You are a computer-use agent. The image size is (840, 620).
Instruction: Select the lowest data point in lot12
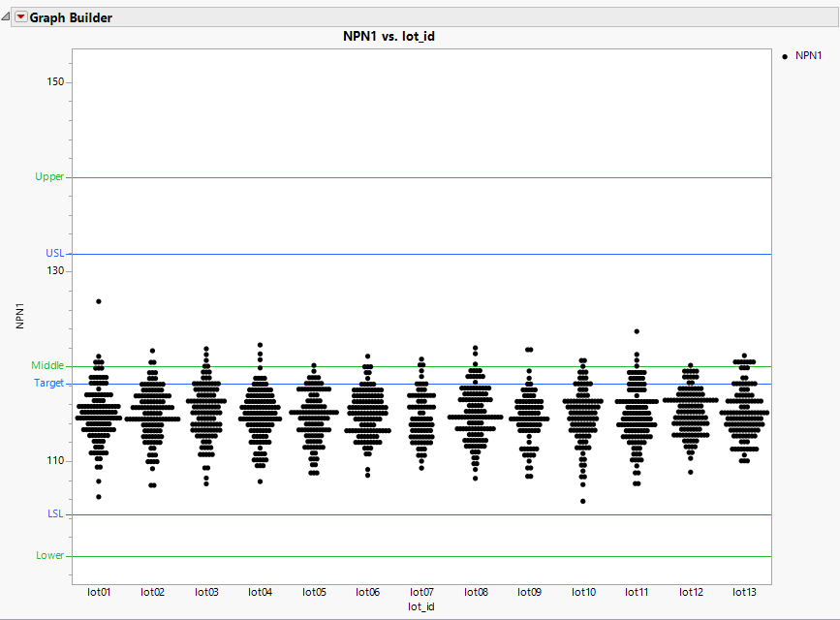691,472
